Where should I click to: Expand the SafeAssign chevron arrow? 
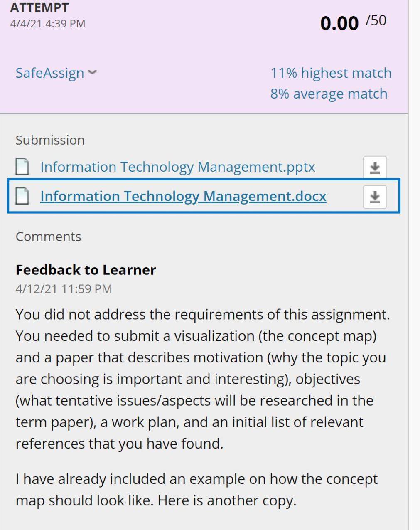[x=93, y=73]
